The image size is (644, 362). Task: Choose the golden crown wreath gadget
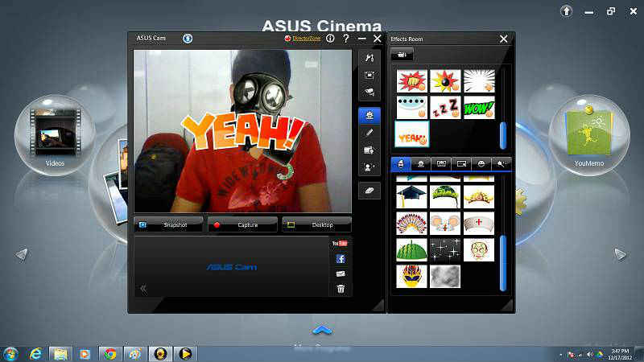(479, 196)
